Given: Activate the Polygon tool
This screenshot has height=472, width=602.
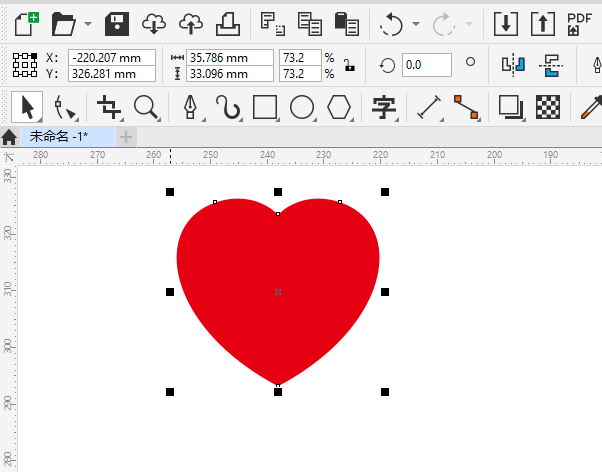Looking at the screenshot, I should pyautogui.click(x=340, y=106).
